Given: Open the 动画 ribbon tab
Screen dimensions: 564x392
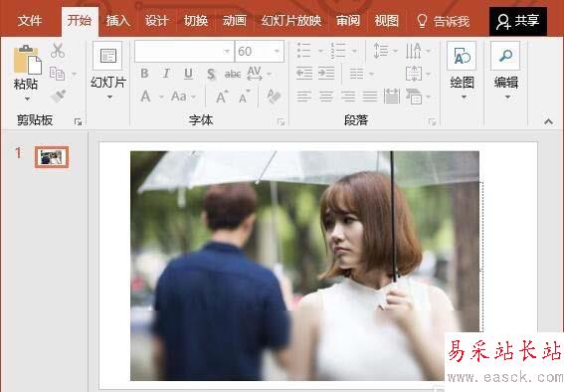Looking at the screenshot, I should (234, 21).
